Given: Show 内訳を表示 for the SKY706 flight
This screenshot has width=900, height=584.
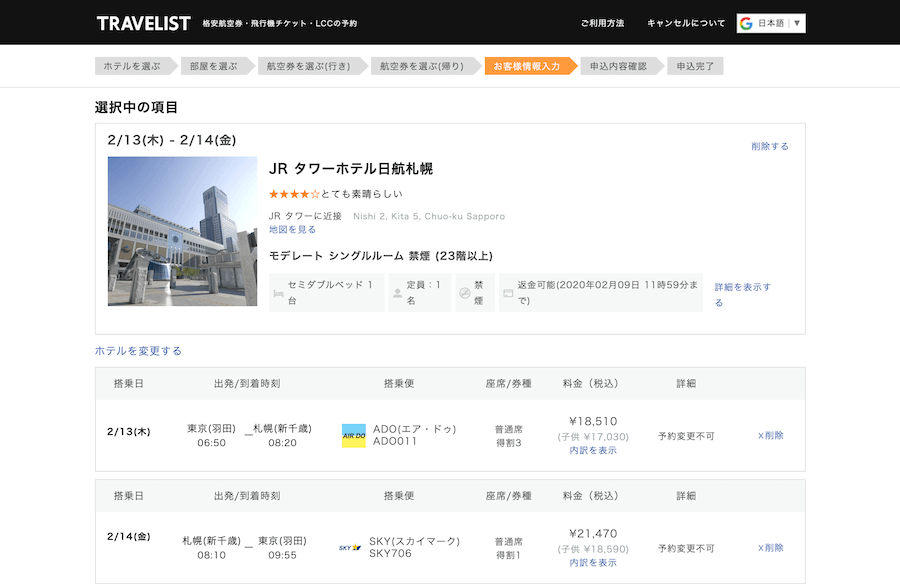Looking at the screenshot, I should (x=593, y=563).
